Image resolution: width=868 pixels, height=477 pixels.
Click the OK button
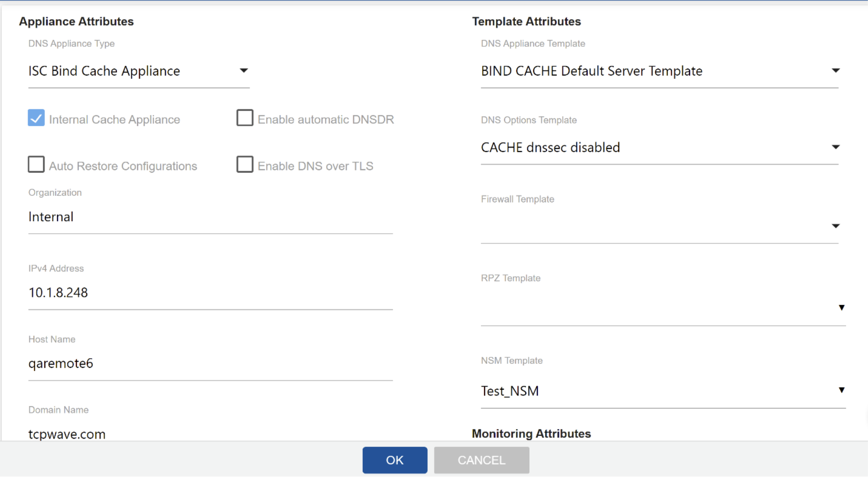pyautogui.click(x=394, y=460)
